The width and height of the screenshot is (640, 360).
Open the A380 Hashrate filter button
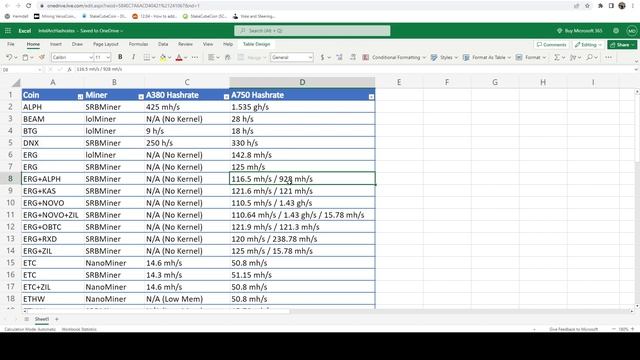(x=226, y=97)
